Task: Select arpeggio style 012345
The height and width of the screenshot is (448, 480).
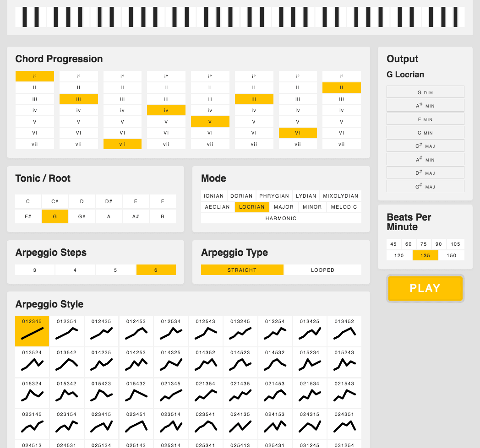Action: click(32, 331)
